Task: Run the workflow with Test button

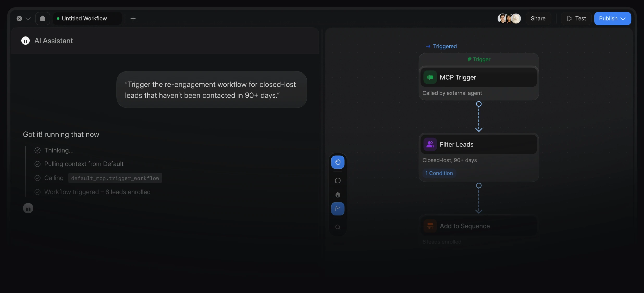Action: coord(576,18)
